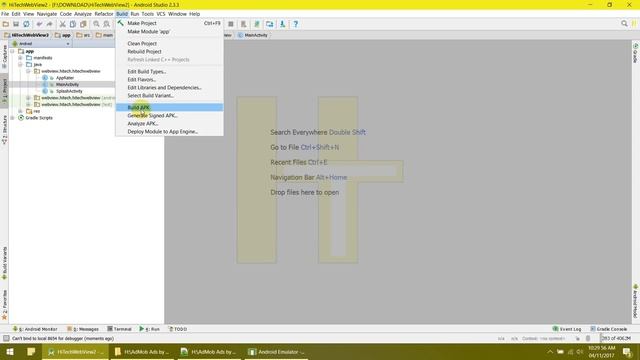Click the Search Everywhere magnifier icon
The image size is (640, 360).
tap(624, 24)
